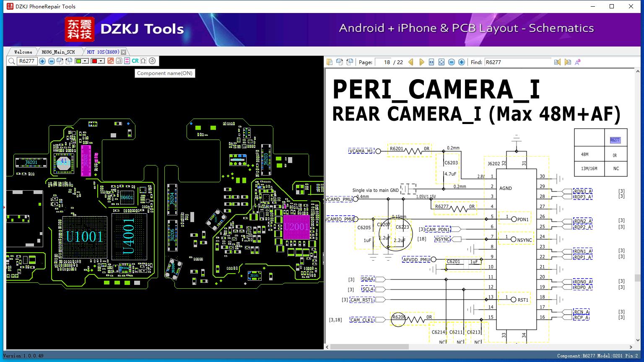
Task: Toggle the pink lines icon in PCB toolbar
Action: [x=127, y=61]
